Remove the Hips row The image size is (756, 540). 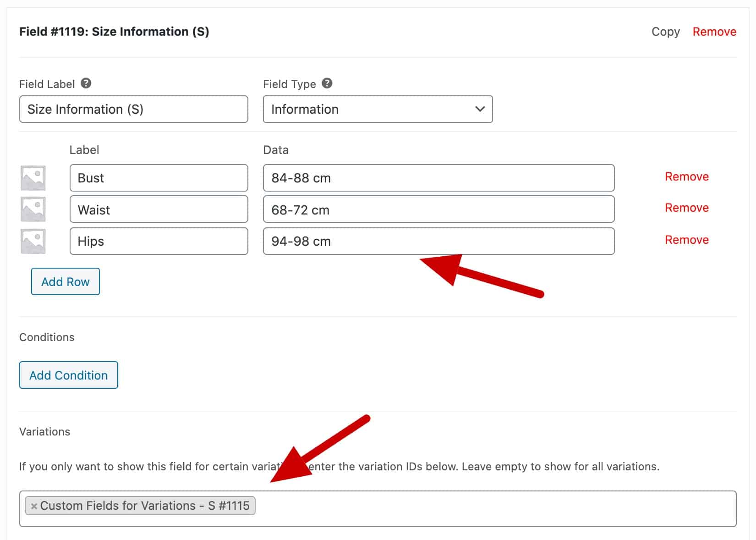[687, 240]
